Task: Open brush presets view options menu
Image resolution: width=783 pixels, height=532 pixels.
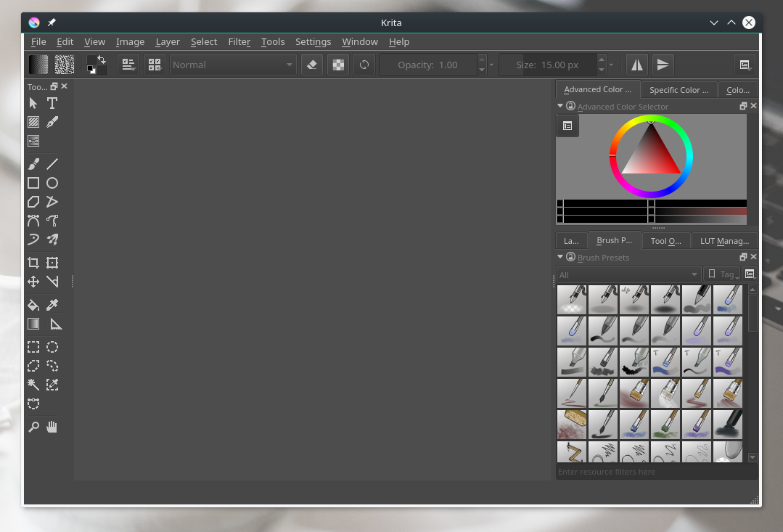Action: tap(750, 274)
